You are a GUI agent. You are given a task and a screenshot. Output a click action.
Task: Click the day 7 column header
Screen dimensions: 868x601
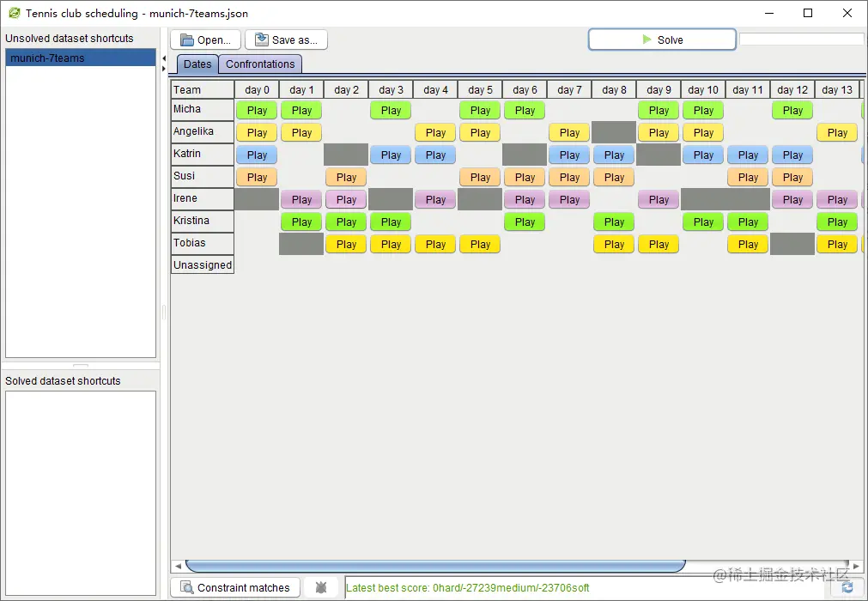click(569, 89)
